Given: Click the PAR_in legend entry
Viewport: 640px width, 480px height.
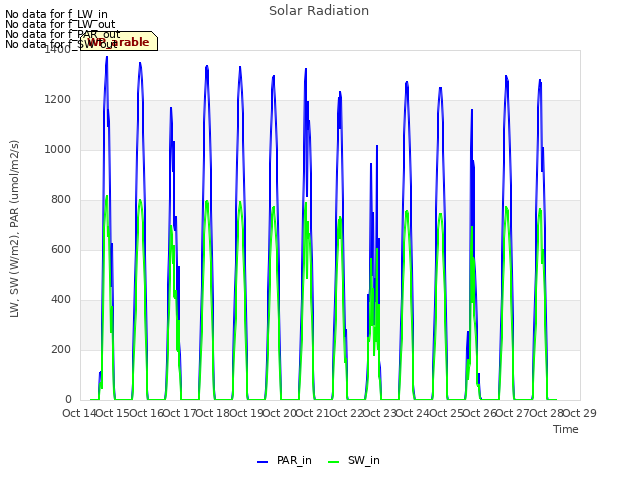Looking at the screenshot, I should (x=284, y=460).
